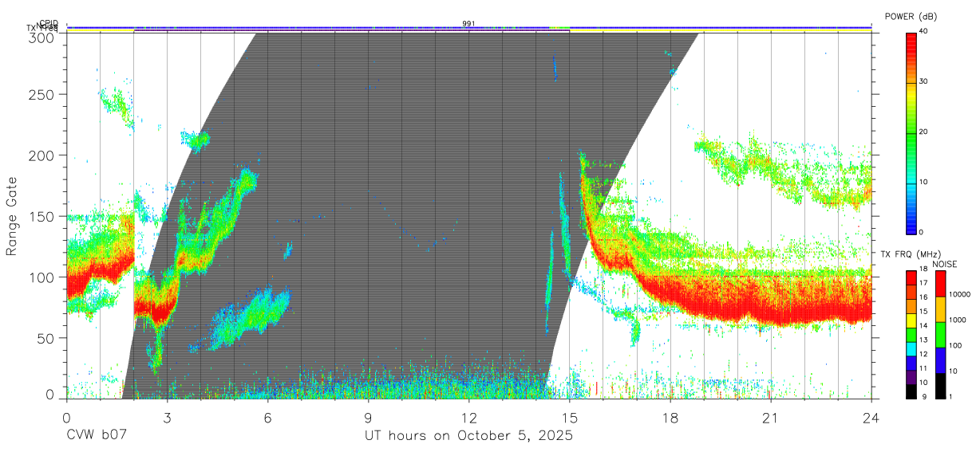
Task: Click the '30' value on power scale
Action: [923, 81]
